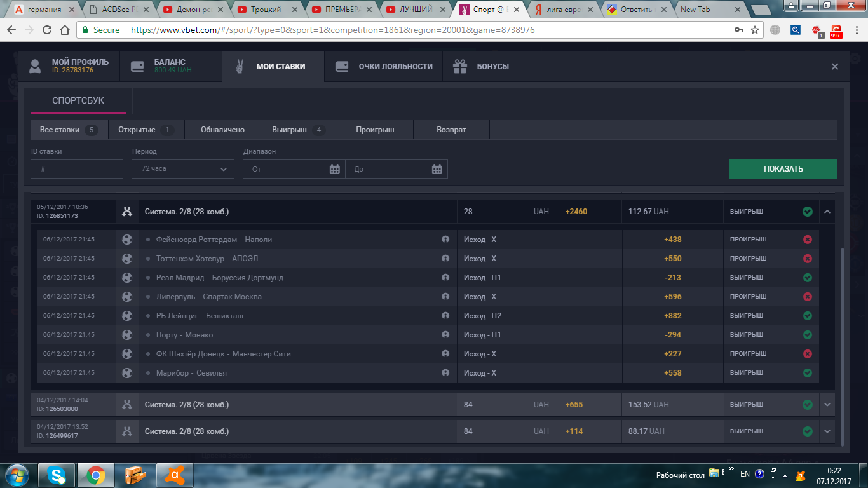Open the От date calendar icon
The image size is (868, 488).
coord(335,169)
